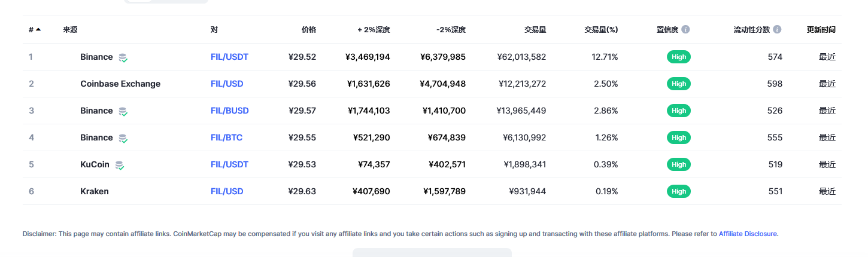
Task: Sort by the 交易量(%) column header
Action: click(x=601, y=29)
